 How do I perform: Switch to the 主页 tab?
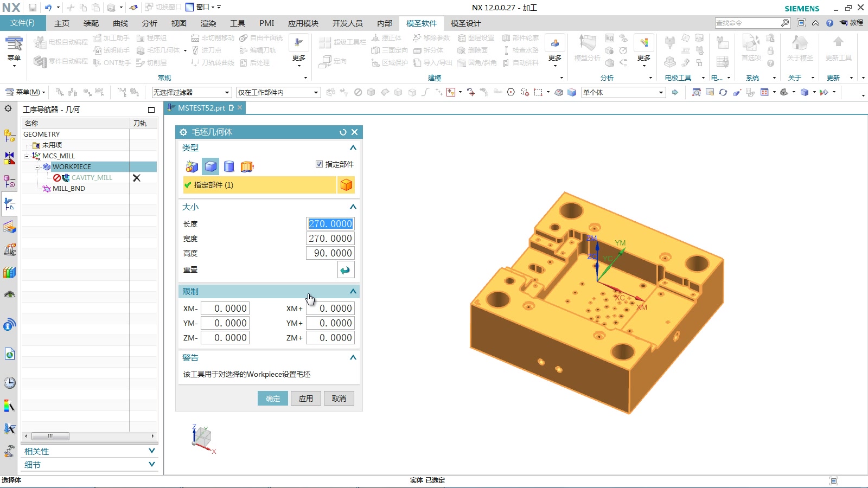[x=62, y=23]
